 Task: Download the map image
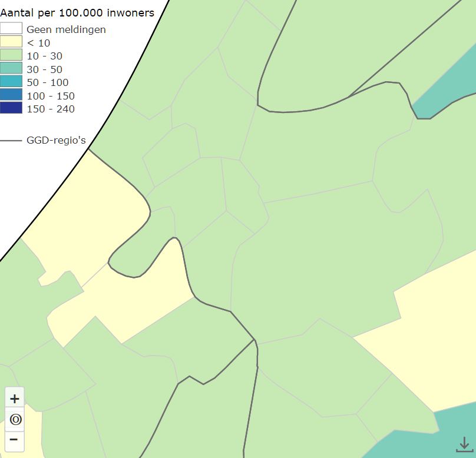pos(464,444)
